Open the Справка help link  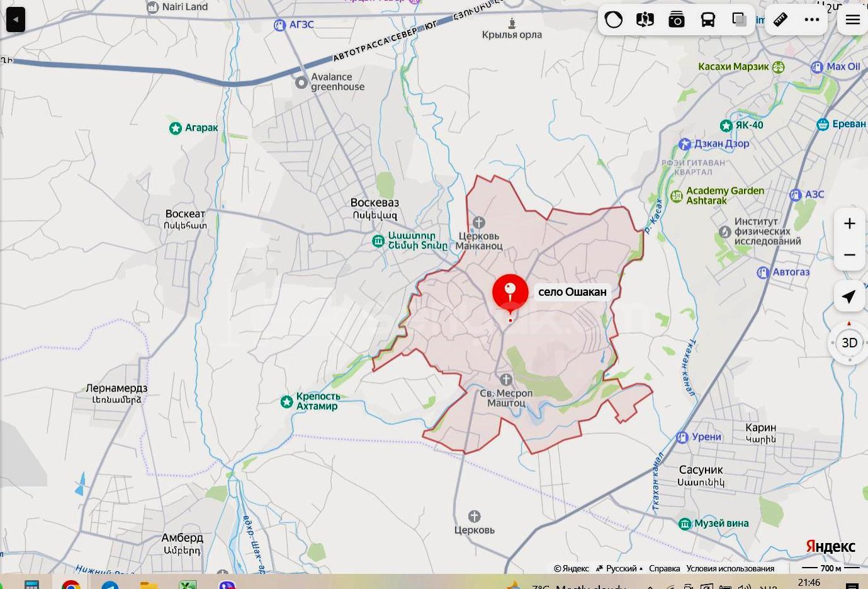point(664,568)
